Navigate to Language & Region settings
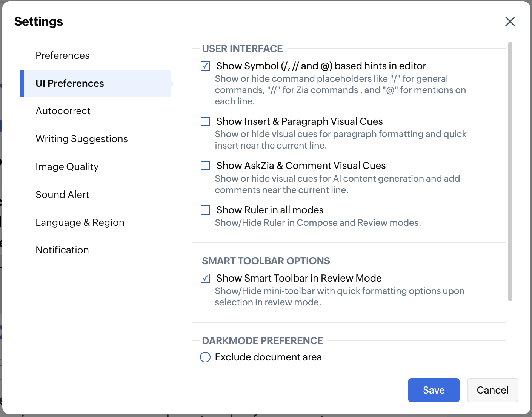Screen dimensions: 532x417 point(80,222)
